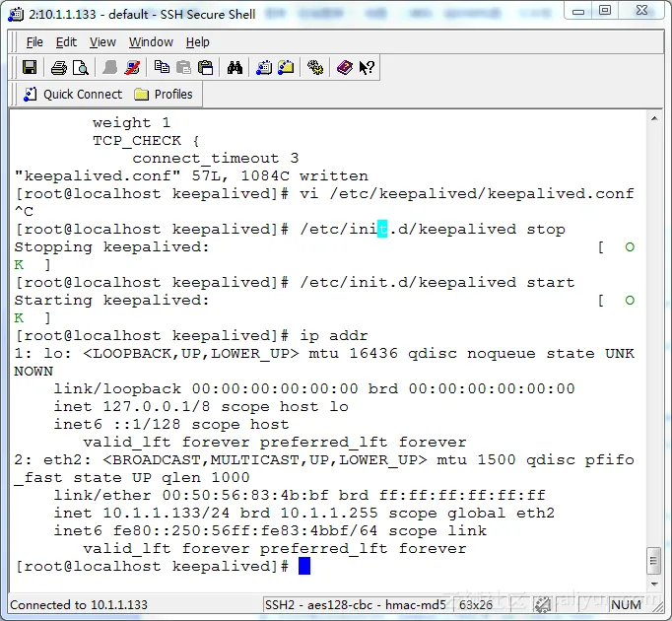Click the blue terminal cursor block
This screenshot has width=672, height=621.
(304, 566)
